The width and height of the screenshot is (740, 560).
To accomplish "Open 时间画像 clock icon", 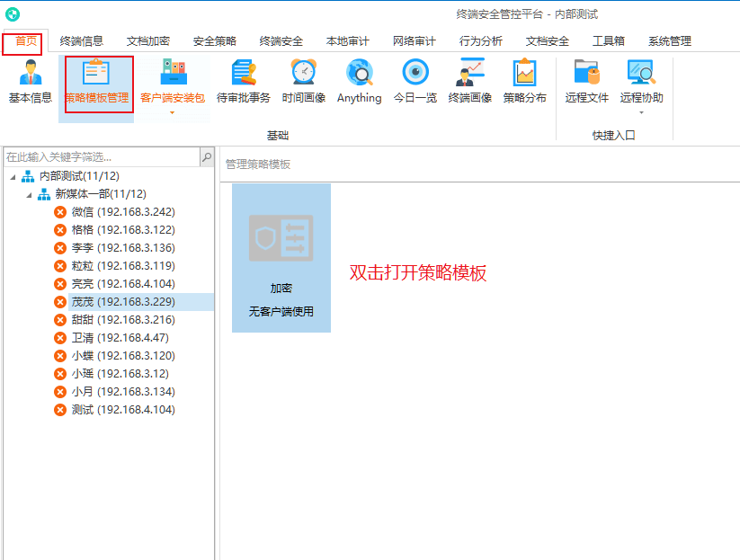I will pos(303,72).
